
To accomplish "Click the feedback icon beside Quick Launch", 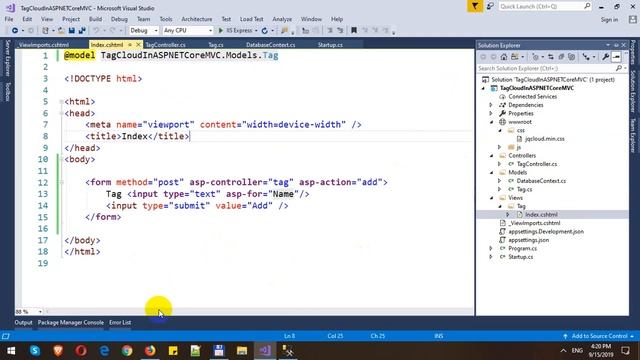I will click(x=490, y=6).
